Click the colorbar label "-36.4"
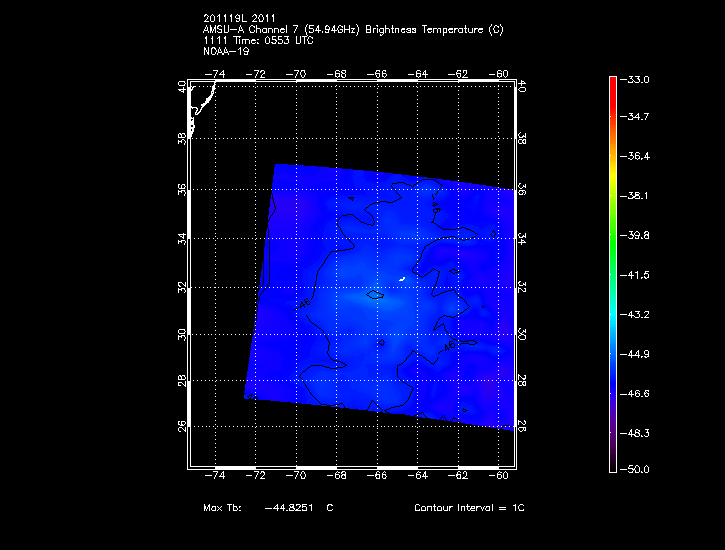 pyautogui.click(x=635, y=156)
